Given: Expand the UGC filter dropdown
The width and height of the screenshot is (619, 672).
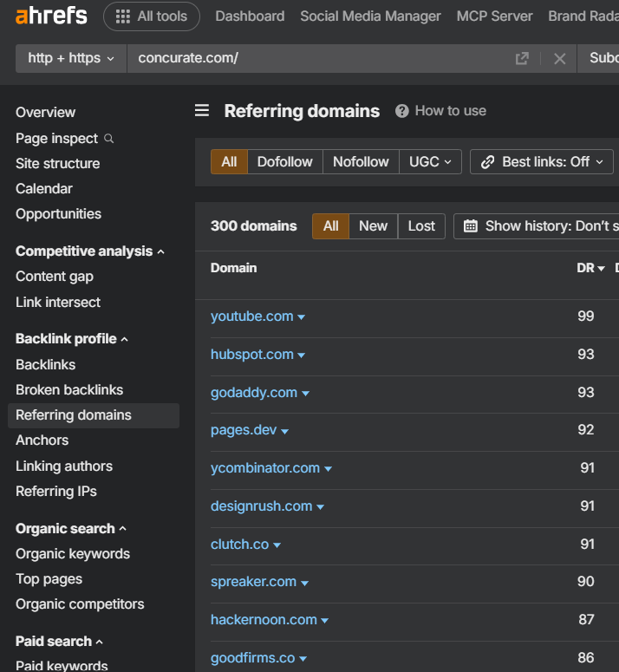Looking at the screenshot, I should [430, 162].
